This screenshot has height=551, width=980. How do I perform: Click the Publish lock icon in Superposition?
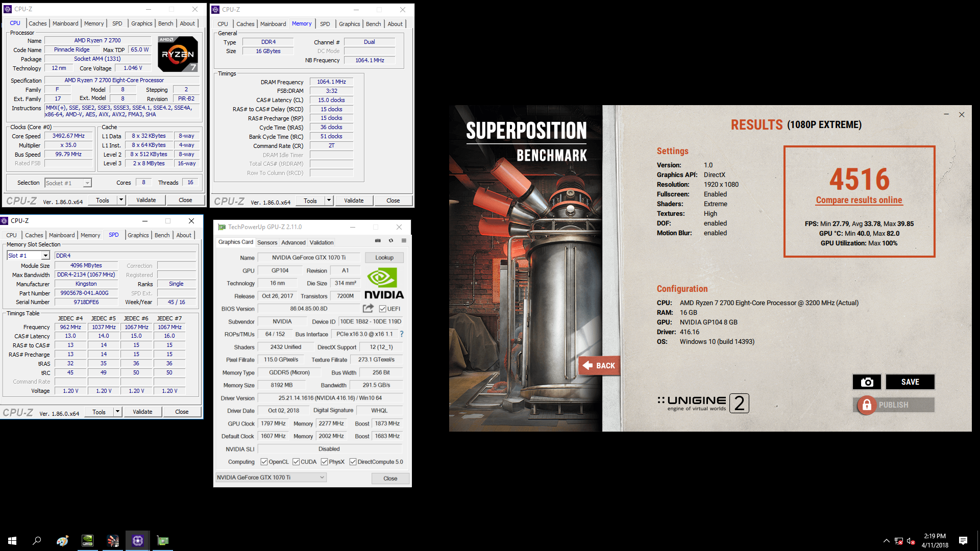click(x=866, y=405)
